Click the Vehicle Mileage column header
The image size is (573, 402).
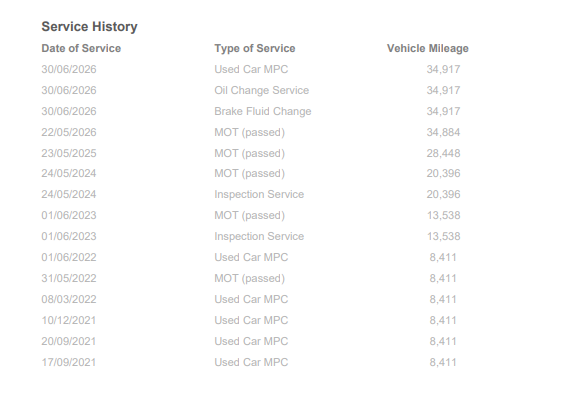click(x=428, y=48)
